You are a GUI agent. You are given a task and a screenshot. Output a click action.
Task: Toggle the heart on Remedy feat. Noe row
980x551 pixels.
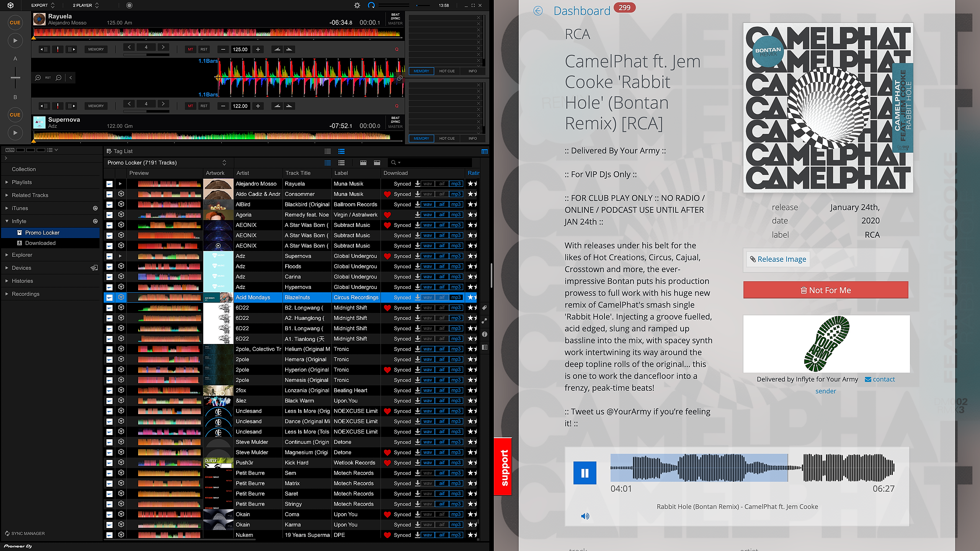[x=387, y=215]
